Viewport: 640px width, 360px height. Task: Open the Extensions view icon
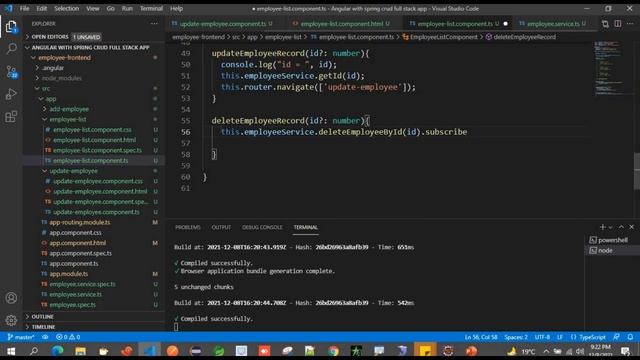click(11, 117)
